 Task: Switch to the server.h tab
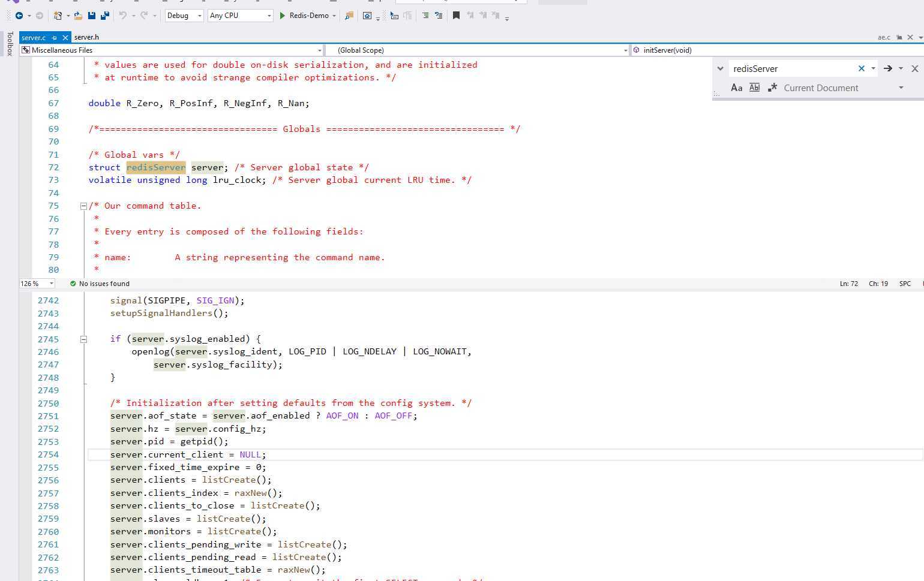(x=86, y=37)
